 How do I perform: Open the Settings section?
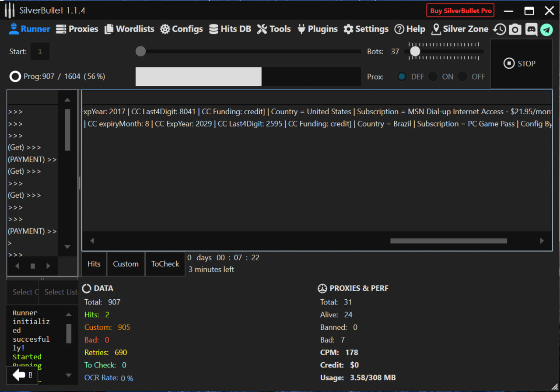pos(366,29)
